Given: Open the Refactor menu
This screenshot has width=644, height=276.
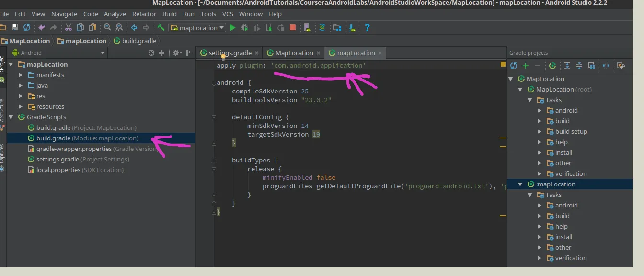Looking at the screenshot, I should [x=144, y=14].
